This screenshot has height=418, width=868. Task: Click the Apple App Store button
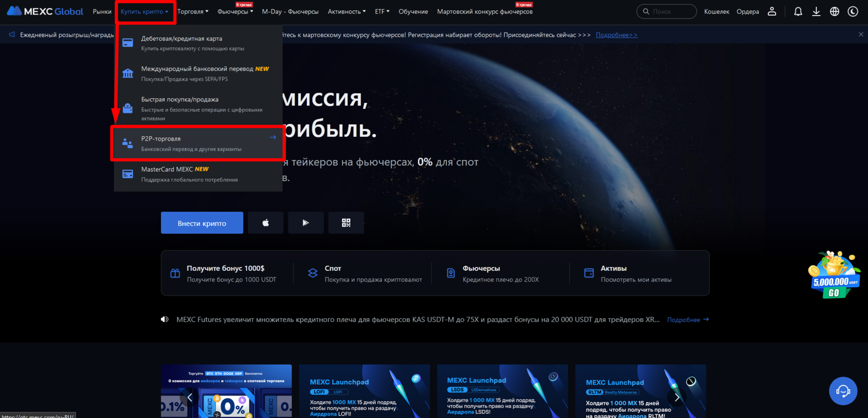click(x=266, y=223)
